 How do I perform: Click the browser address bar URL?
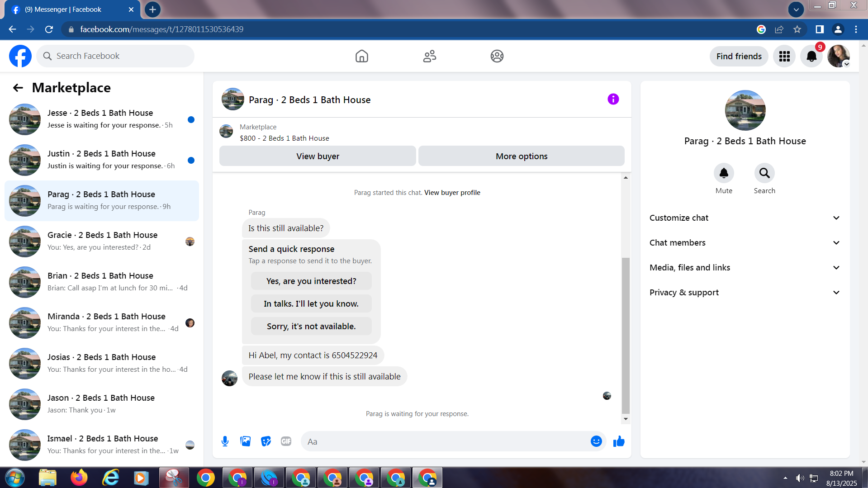coord(161,29)
